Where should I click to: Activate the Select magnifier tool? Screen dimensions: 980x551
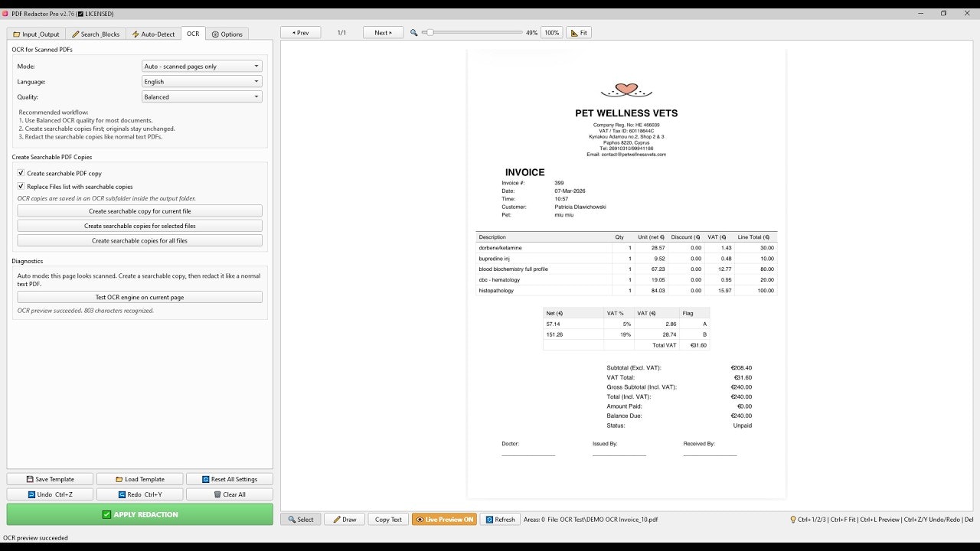[x=300, y=520]
